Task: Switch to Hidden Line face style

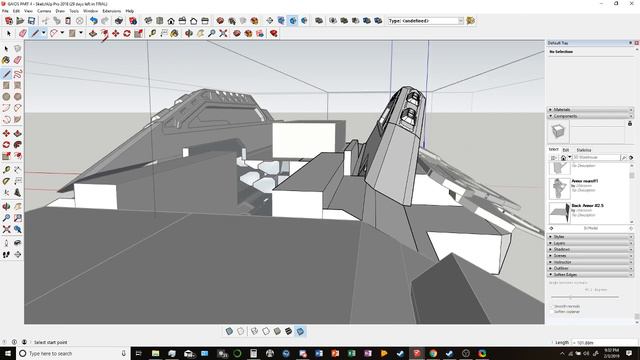Action: click(x=266, y=331)
